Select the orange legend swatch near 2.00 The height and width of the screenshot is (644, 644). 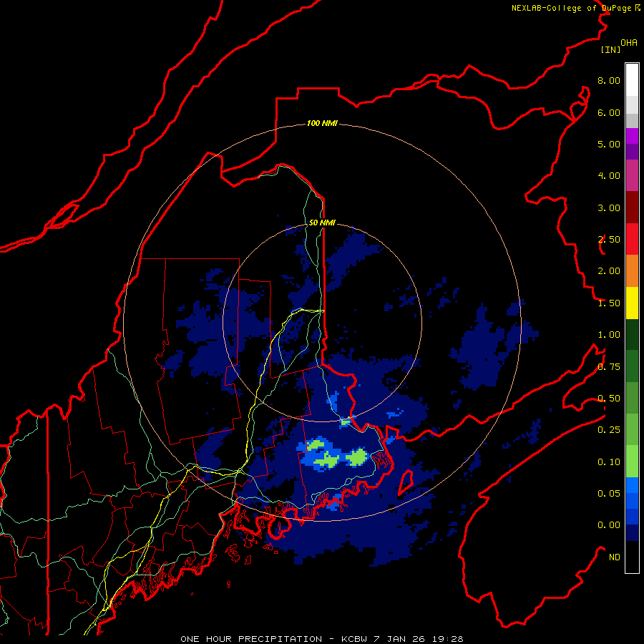632,271
